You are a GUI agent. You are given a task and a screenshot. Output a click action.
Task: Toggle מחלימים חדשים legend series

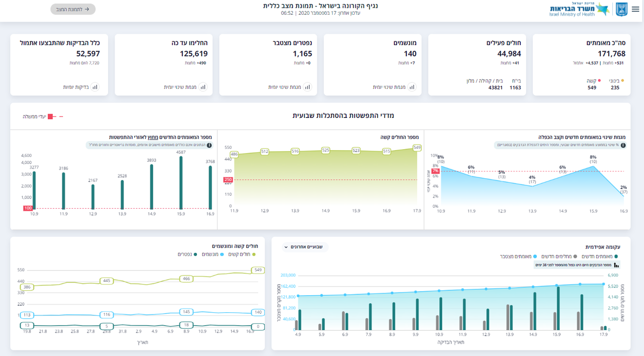(561, 256)
